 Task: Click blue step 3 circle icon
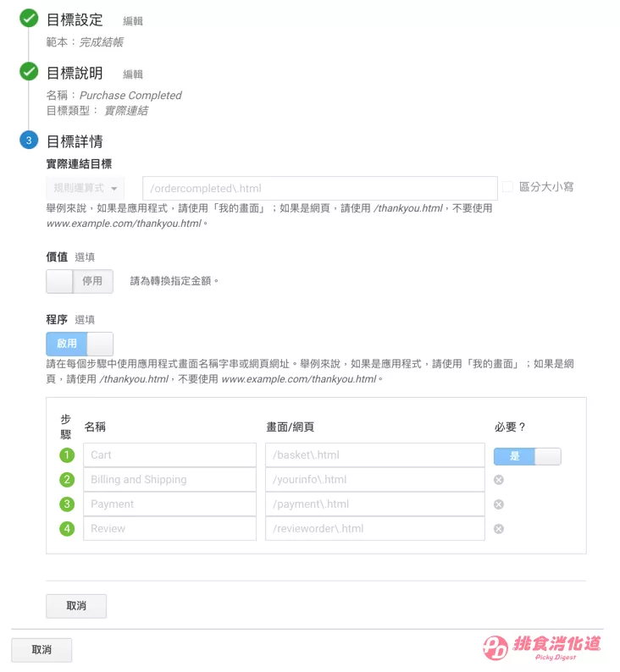[x=29, y=140]
